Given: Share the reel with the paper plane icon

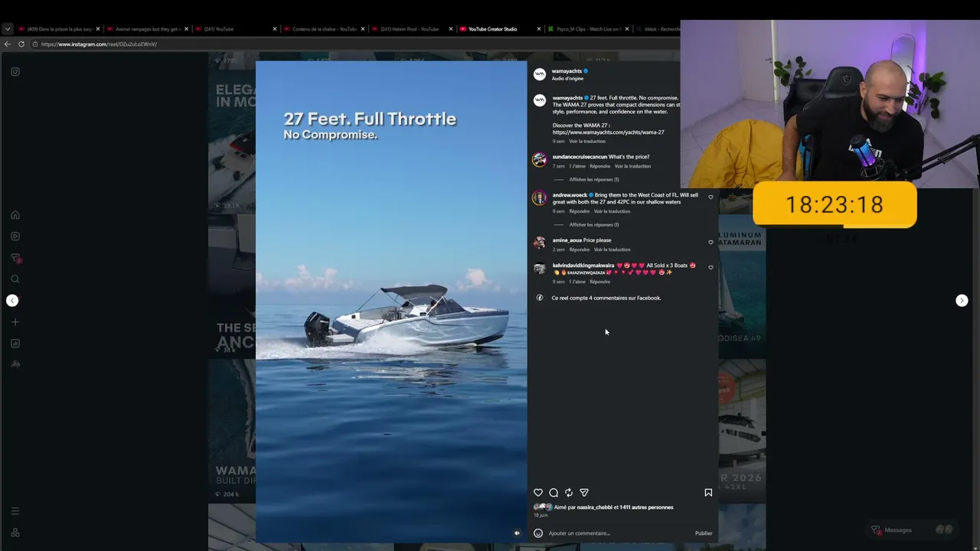Looking at the screenshot, I should click(x=584, y=493).
